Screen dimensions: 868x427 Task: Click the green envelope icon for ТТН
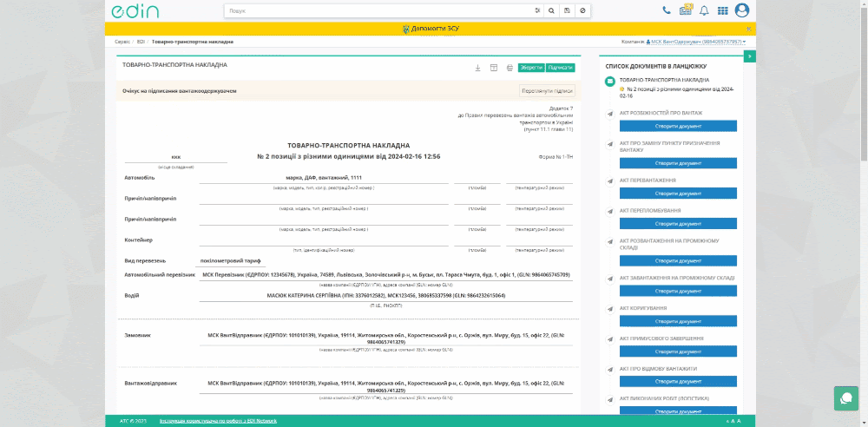610,82
